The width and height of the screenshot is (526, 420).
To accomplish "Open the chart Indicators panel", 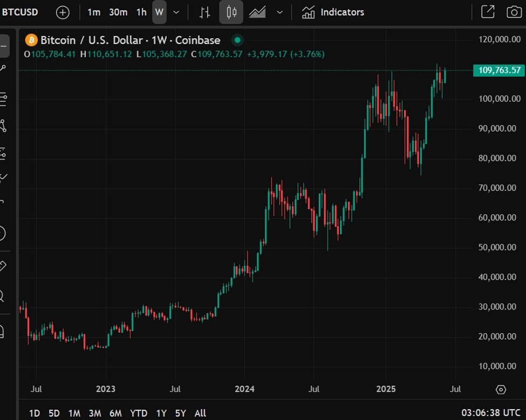I will point(332,12).
